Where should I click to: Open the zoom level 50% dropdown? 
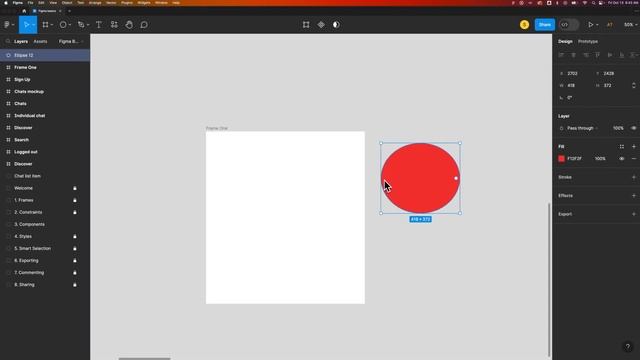coord(630,25)
